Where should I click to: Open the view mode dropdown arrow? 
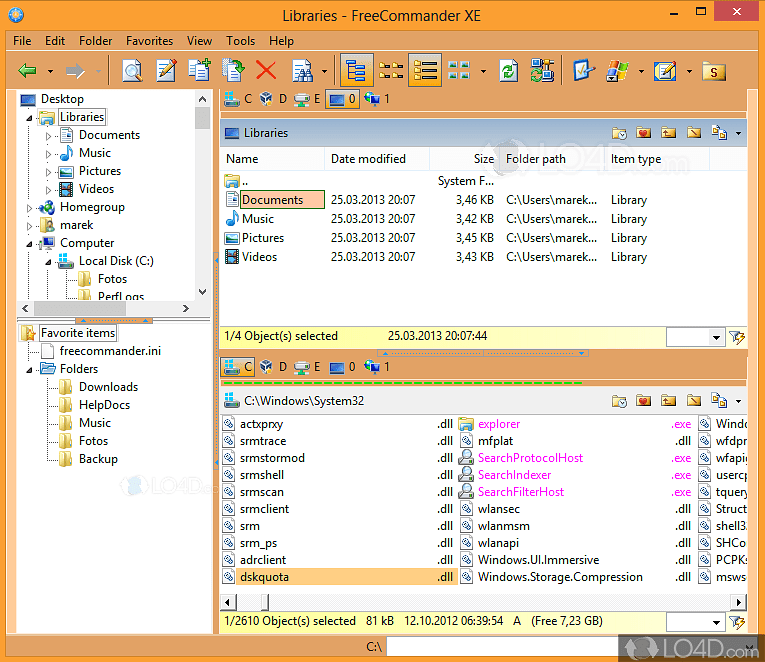[x=483, y=71]
